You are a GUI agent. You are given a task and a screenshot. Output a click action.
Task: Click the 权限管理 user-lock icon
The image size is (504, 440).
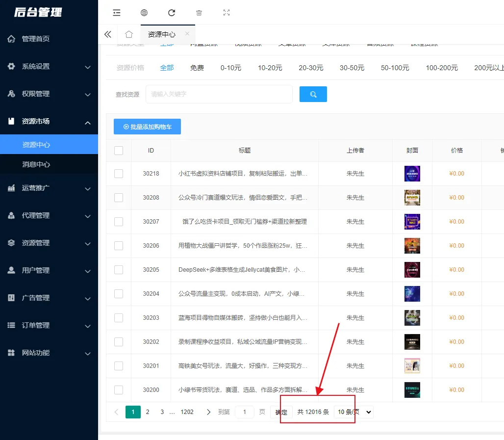(x=11, y=94)
